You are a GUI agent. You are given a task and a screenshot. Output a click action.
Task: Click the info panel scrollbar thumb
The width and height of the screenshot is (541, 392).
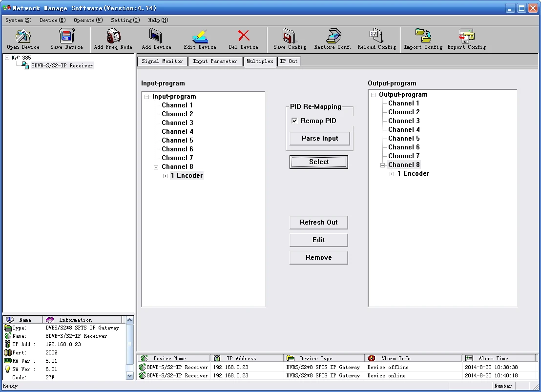pos(130,344)
